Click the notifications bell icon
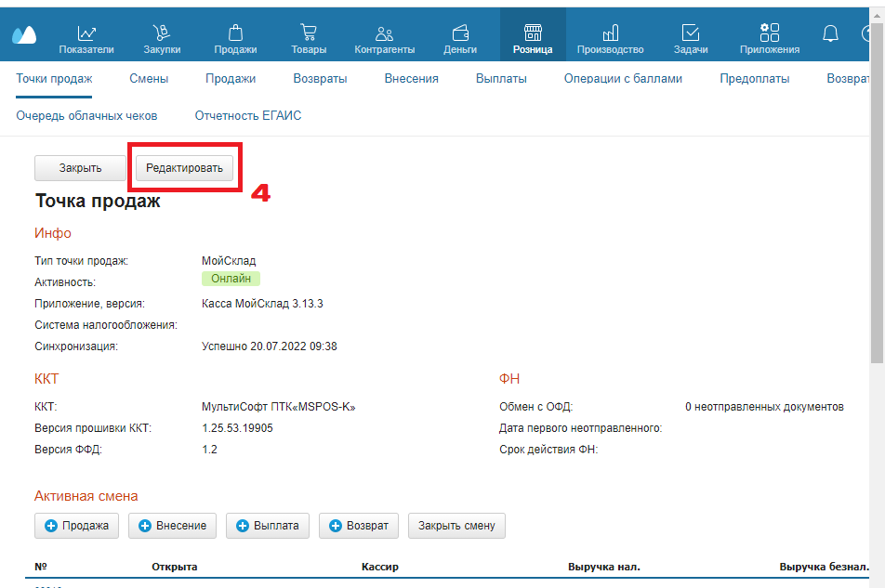The image size is (885, 588). click(x=831, y=34)
